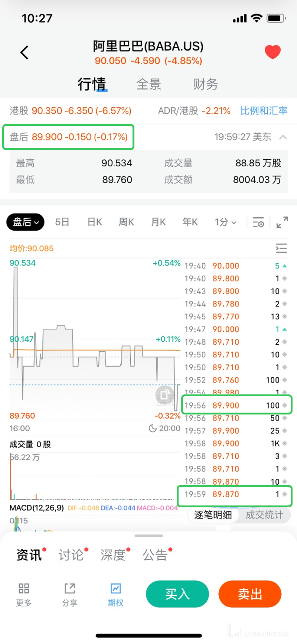Switch to 全景 tab

pos(148,84)
